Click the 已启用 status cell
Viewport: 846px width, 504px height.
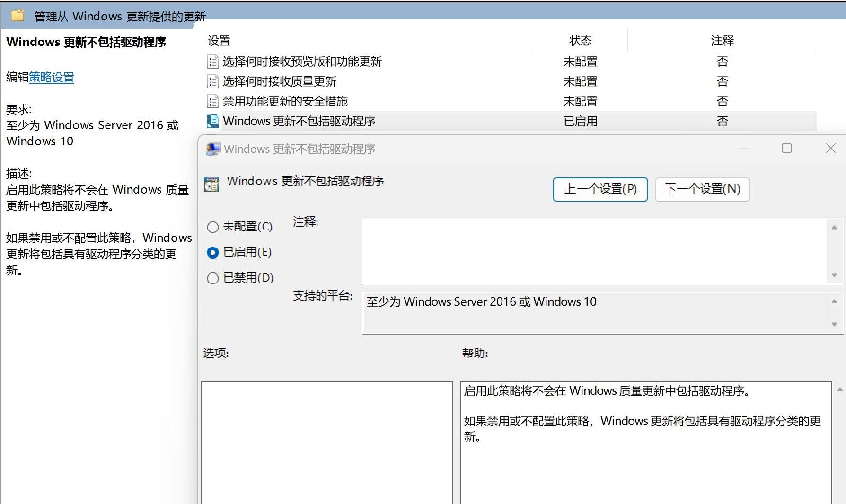581,121
